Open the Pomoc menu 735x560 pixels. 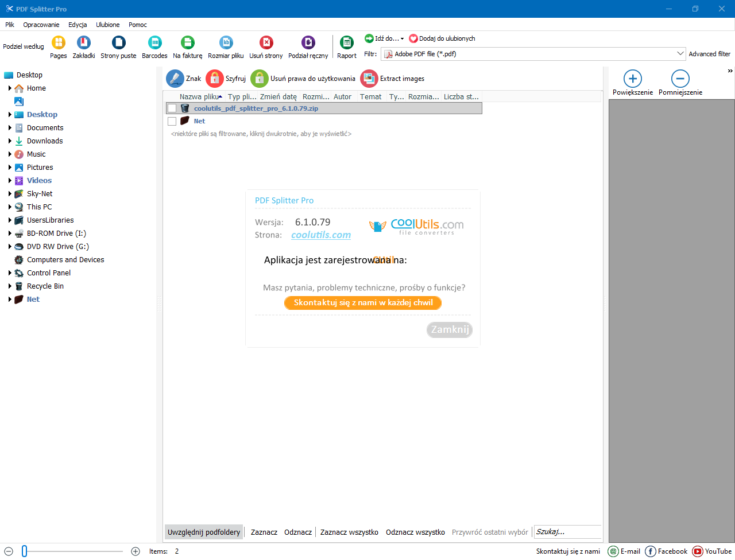(138, 25)
